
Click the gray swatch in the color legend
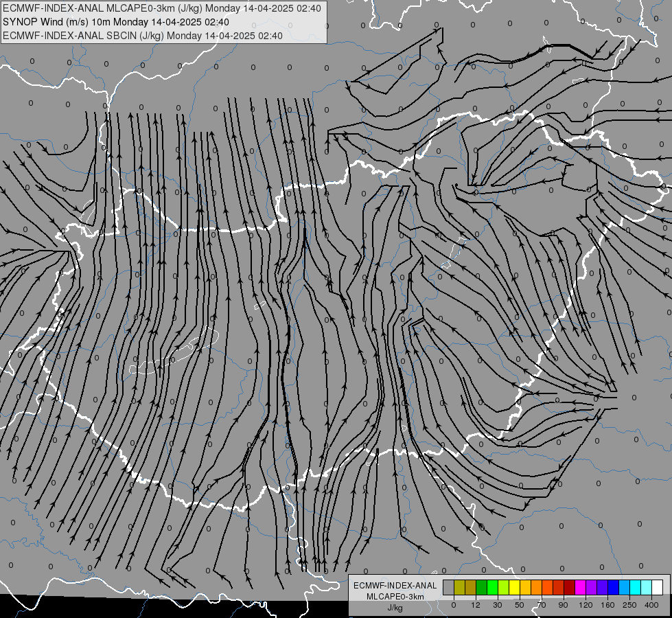point(448,587)
